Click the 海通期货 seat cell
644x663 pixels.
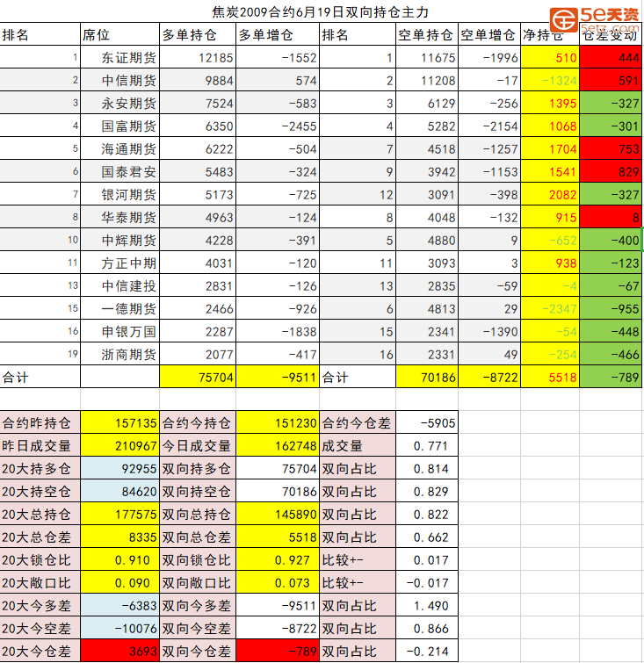(119, 148)
